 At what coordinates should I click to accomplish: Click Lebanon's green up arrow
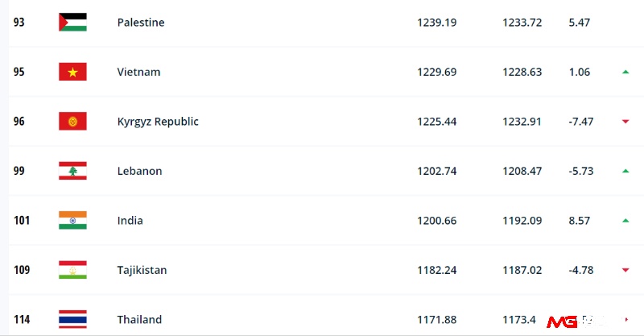(x=625, y=171)
